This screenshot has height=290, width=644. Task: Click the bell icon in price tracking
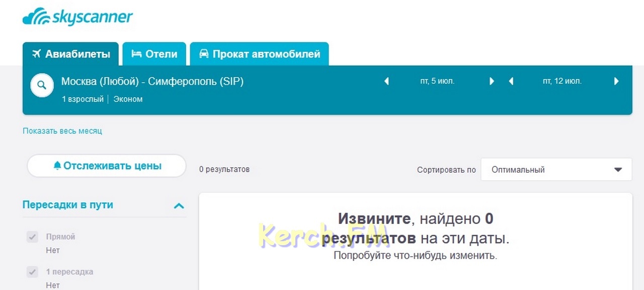[x=57, y=166]
